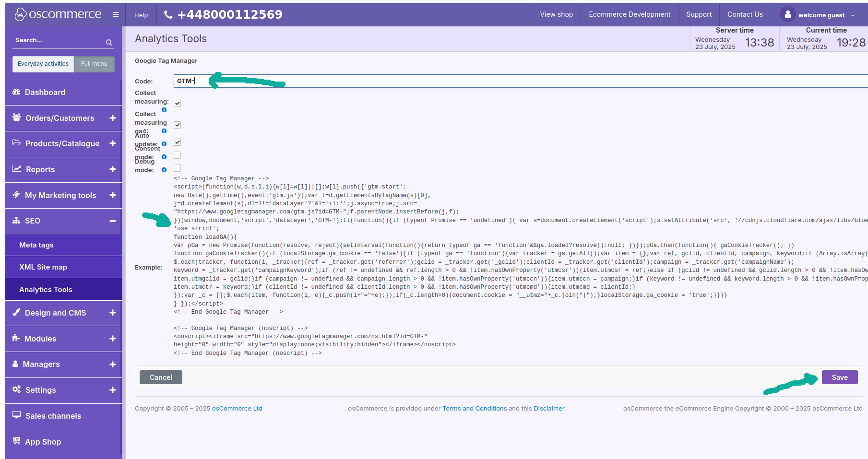Uncheck the Collect measuring checkbox
This screenshot has height=459, width=868.
[178, 104]
